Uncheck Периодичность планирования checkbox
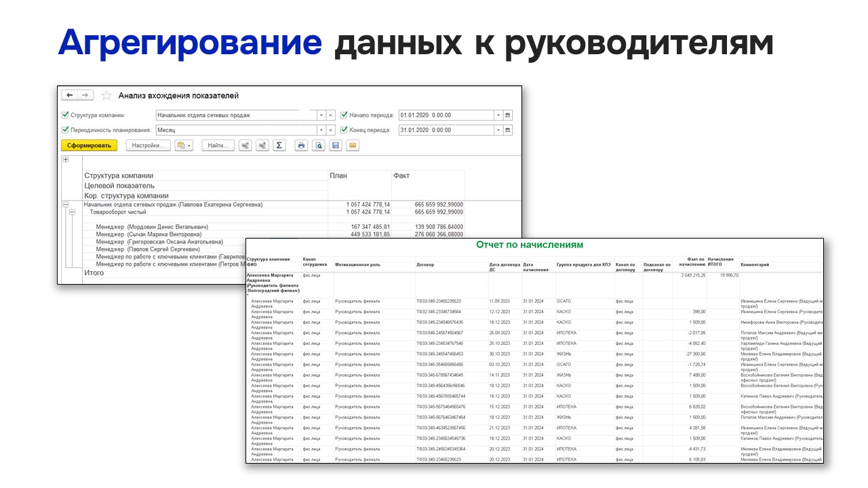This screenshot has width=868, height=488. pos(65,129)
